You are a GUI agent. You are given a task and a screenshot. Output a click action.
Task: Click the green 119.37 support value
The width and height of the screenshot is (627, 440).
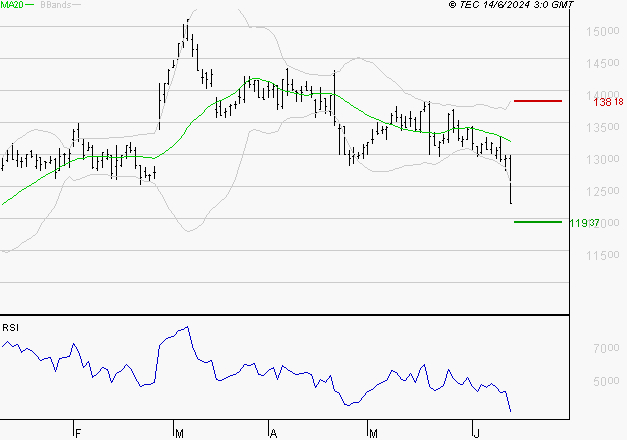[x=584, y=223]
